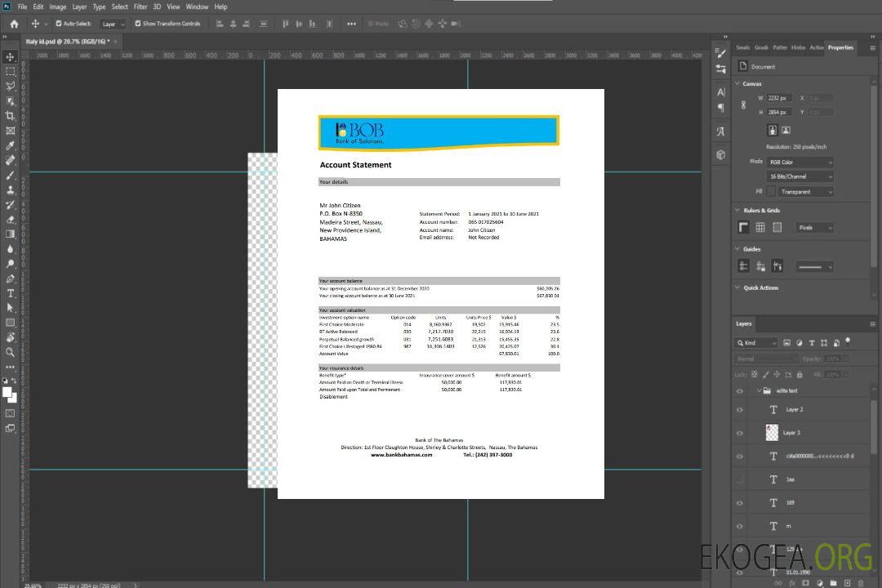This screenshot has width=882, height=588.
Task: Click the foreground color swatch
Action: [7, 393]
